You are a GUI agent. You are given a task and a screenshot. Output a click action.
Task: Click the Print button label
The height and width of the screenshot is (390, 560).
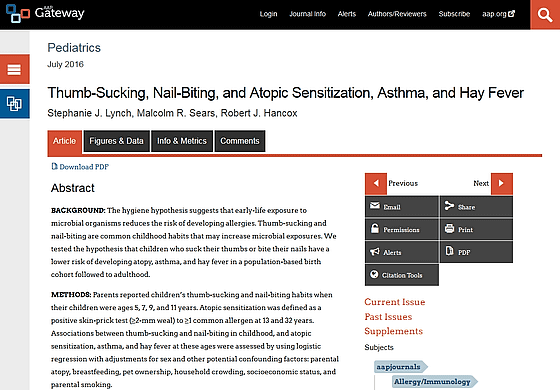tap(465, 230)
